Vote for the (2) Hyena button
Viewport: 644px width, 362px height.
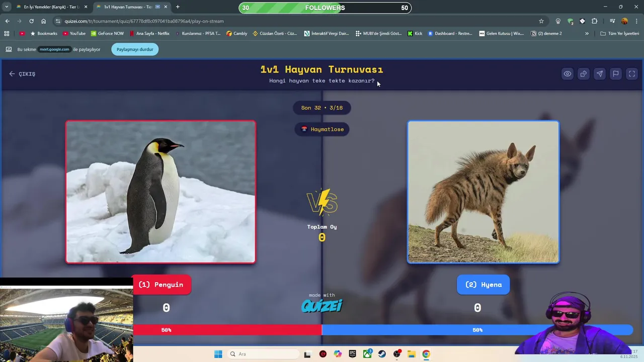coord(483,285)
